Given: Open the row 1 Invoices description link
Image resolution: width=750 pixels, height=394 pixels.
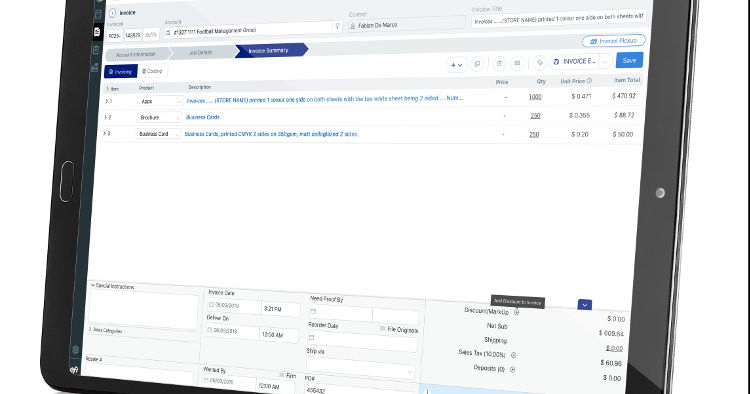Looking at the screenshot, I should click(x=324, y=99).
